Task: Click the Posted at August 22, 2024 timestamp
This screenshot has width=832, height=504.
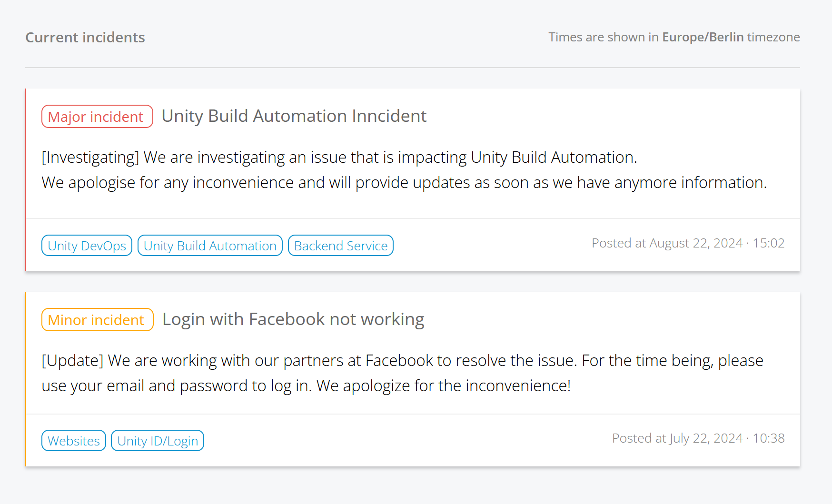Action: (x=688, y=243)
